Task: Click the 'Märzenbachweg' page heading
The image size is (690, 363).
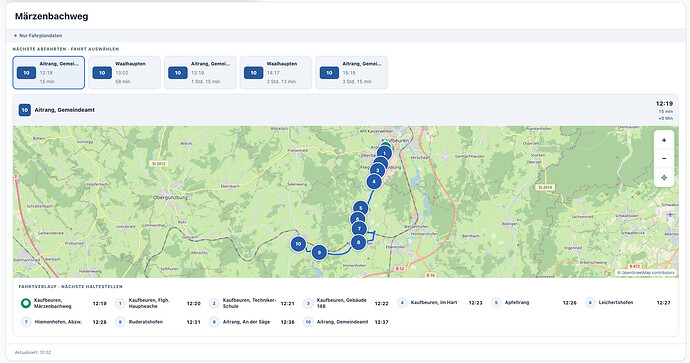Action: [51, 16]
